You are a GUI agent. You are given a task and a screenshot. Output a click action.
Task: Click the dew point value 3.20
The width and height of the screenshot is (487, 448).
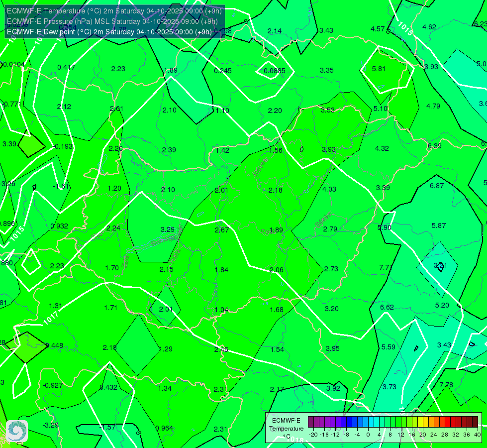tap(332, 309)
